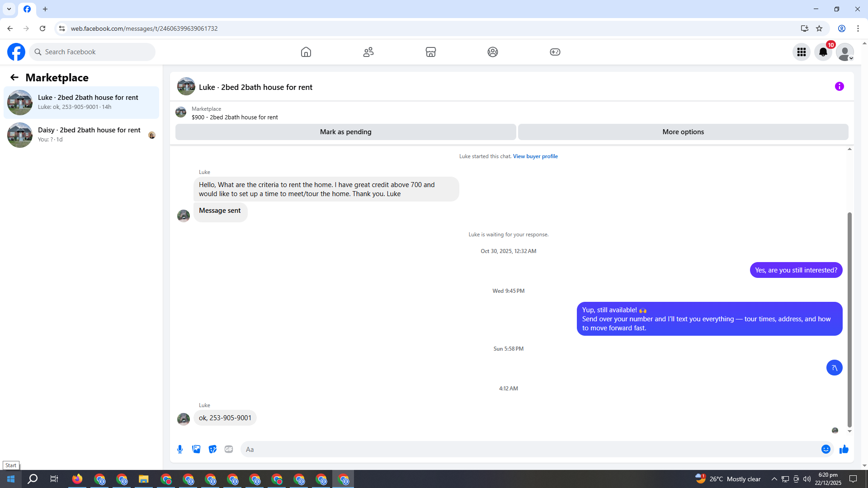Image resolution: width=868 pixels, height=488 pixels.
Task: Choose an emoji from the smiley icon
Action: coord(826,449)
